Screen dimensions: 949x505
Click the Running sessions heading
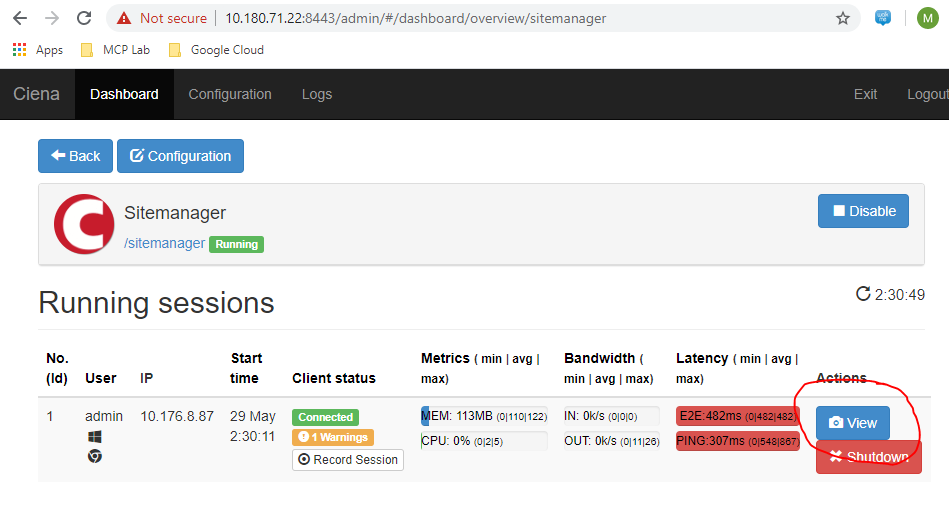coord(156,302)
